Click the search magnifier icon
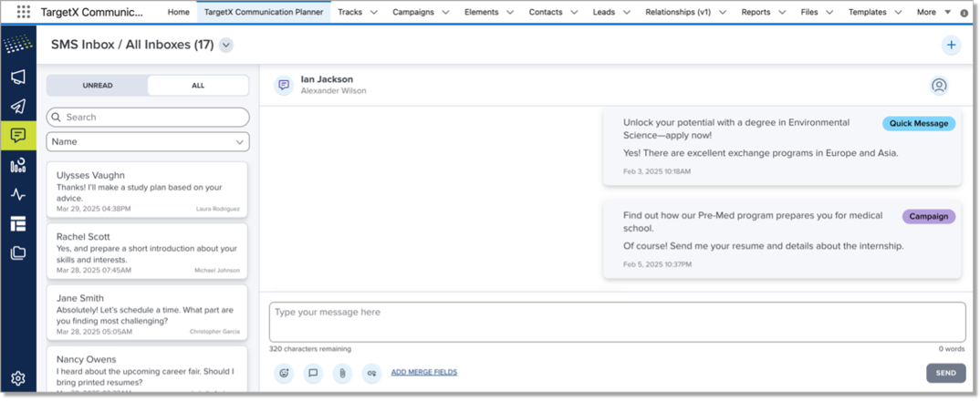This screenshot has height=402, width=980. 57,118
